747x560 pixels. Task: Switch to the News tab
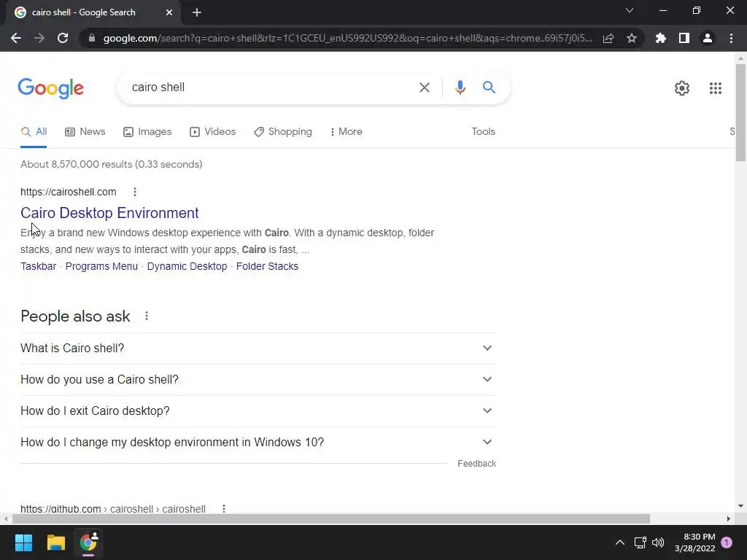(85, 131)
